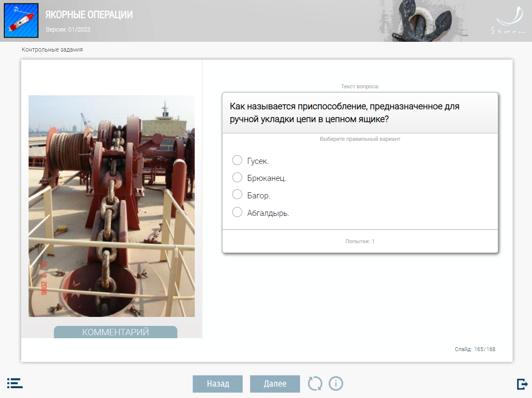The width and height of the screenshot is (532, 398).
Task: Click the 'Текст вопроса:' label
Action: click(360, 87)
